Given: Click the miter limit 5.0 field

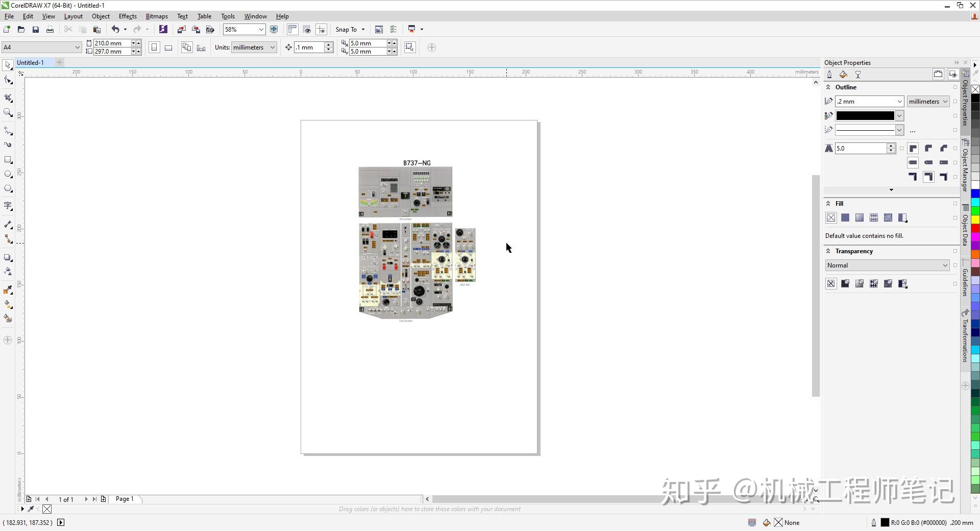Looking at the screenshot, I should tap(861, 149).
